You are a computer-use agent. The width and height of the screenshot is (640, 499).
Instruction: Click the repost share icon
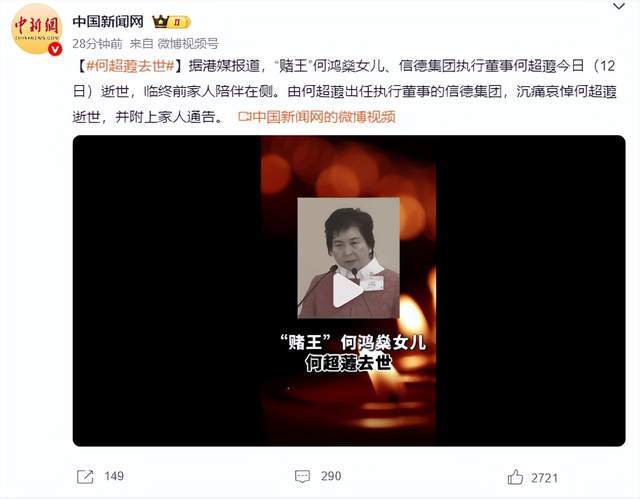click(x=85, y=477)
